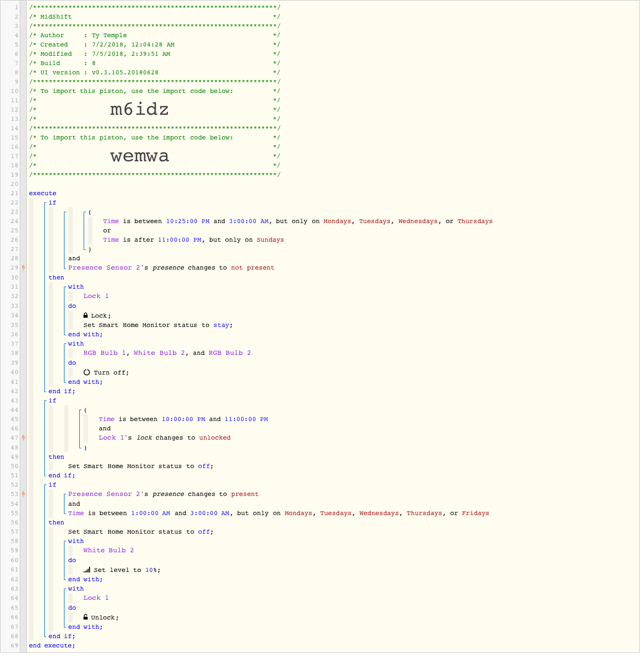Click the open padlock icon before Unlock;
The height and width of the screenshot is (660, 644).
(86, 617)
